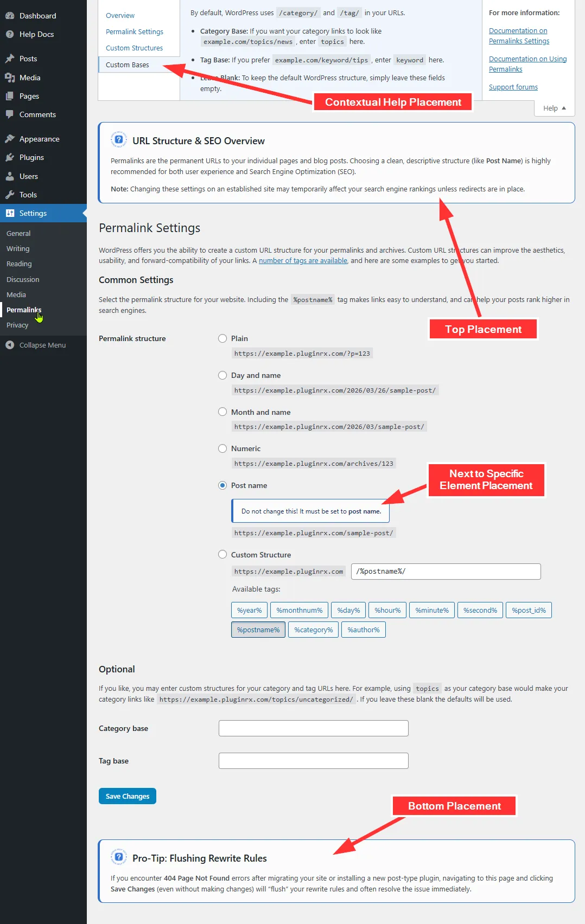Choose the Month and name structure
Image resolution: width=585 pixels, height=924 pixels.
tap(222, 412)
